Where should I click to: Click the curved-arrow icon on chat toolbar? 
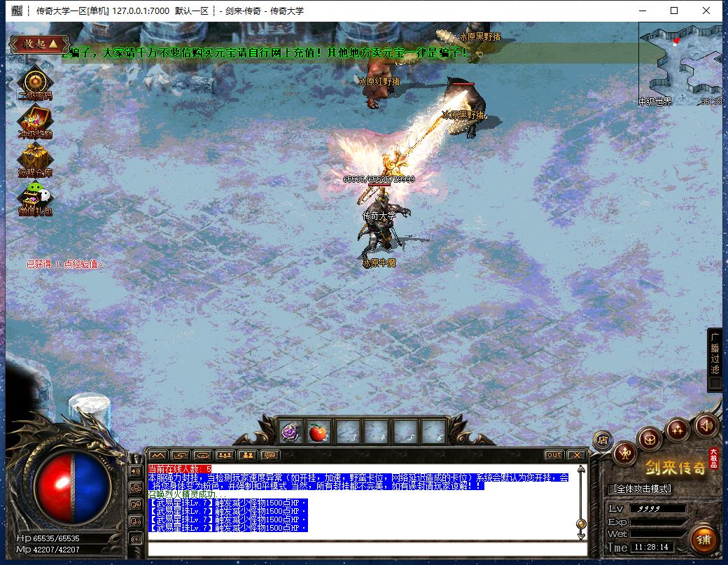(x=180, y=455)
